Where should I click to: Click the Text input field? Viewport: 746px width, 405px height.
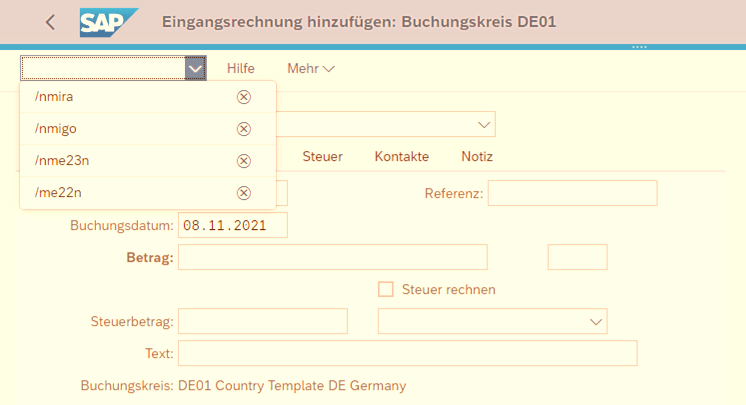click(407, 353)
